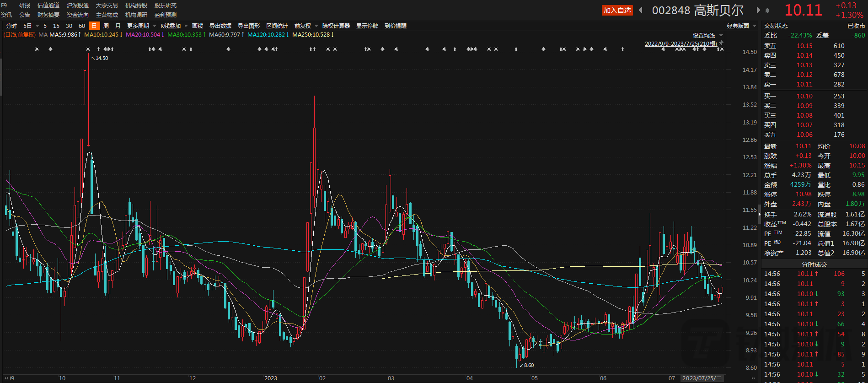Click the 2022/9/9-2023/7/25 date range link
Viewport: 868px width, 383px height.
click(x=680, y=44)
